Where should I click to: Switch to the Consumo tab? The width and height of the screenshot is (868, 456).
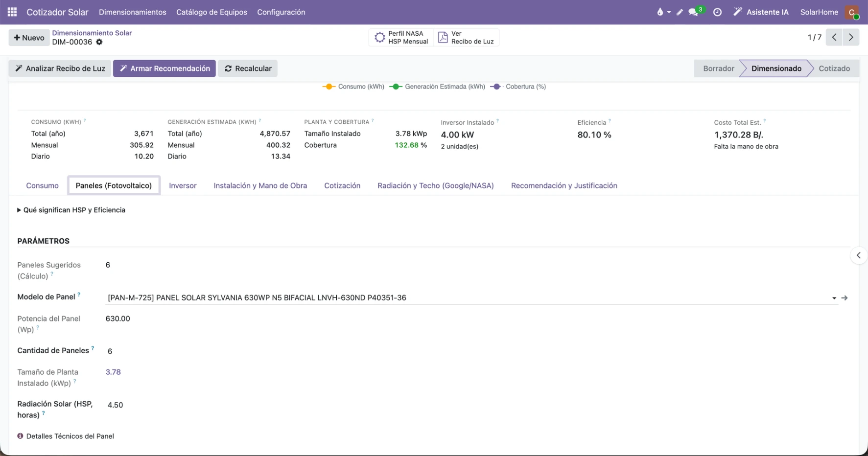click(x=43, y=185)
